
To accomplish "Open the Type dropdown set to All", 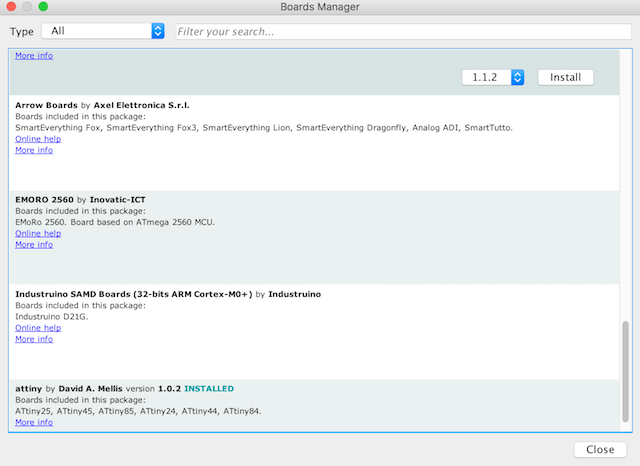I will click(x=103, y=31).
